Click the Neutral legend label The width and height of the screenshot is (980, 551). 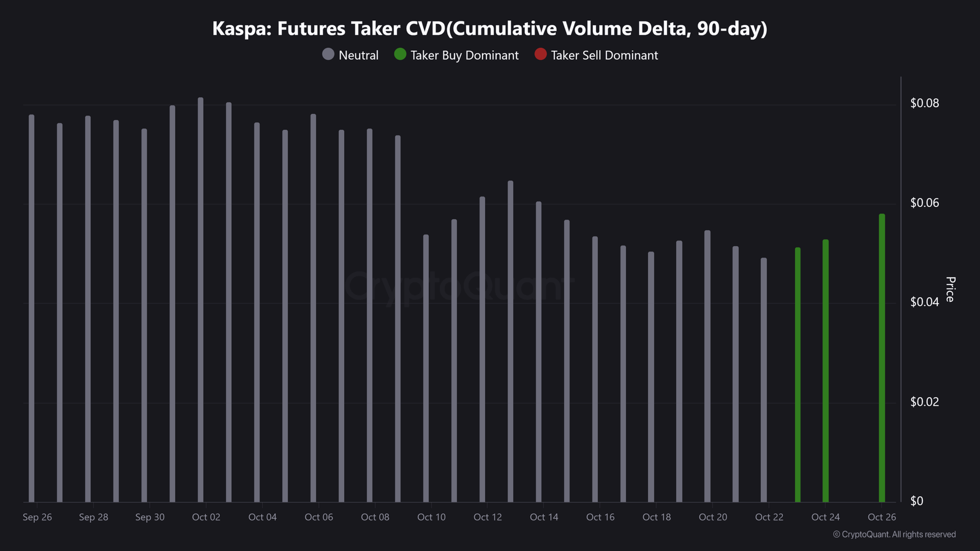click(x=358, y=55)
